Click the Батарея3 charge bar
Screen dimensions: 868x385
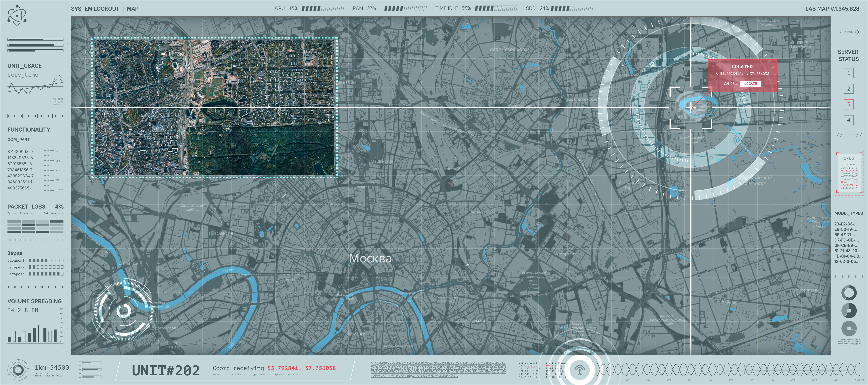[46, 274]
